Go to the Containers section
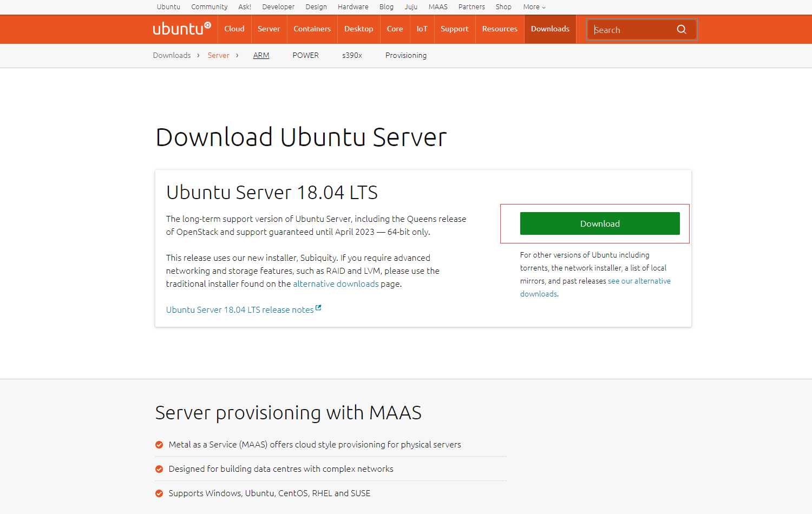This screenshot has height=514, width=812. click(x=312, y=29)
